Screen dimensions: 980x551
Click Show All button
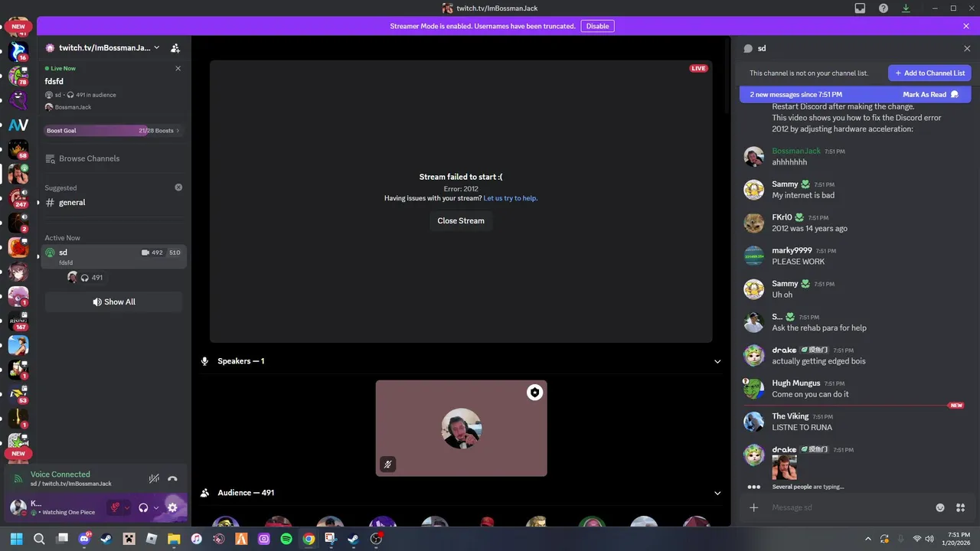tap(113, 302)
